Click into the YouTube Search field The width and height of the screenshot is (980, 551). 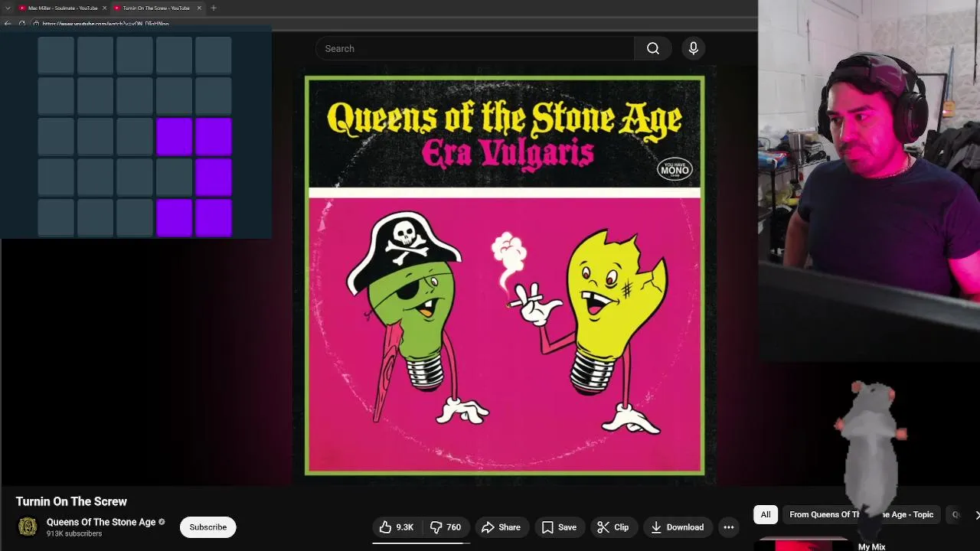pyautogui.click(x=475, y=48)
